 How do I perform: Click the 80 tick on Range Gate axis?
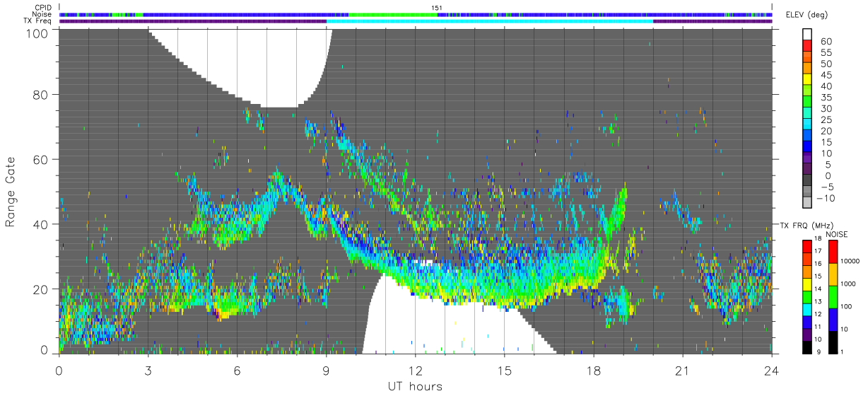tap(39, 94)
